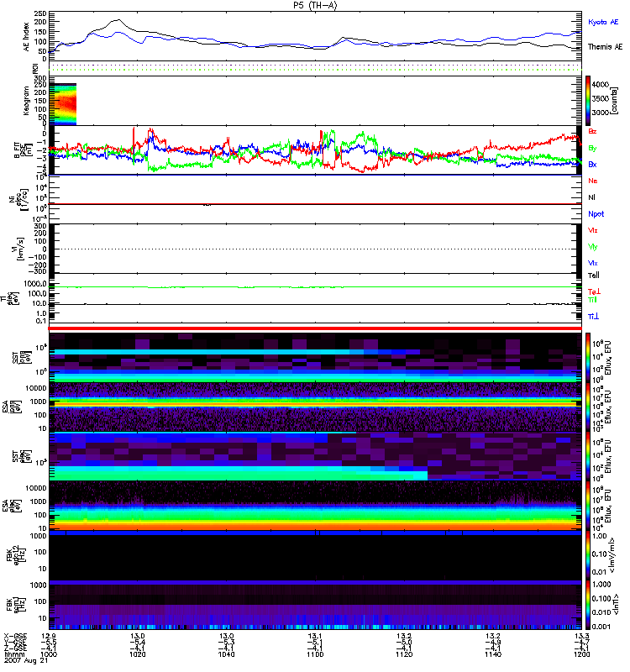This screenshot has width=630, height=672.
Task: Select the Kyoto AE legend label
Action: tap(603, 21)
